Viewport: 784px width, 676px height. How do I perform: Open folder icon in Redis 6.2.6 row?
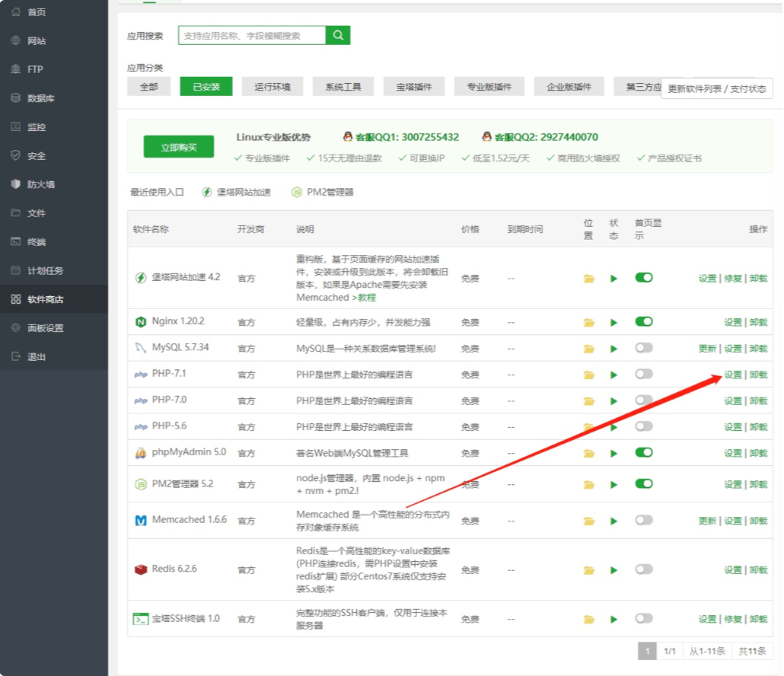coord(589,570)
